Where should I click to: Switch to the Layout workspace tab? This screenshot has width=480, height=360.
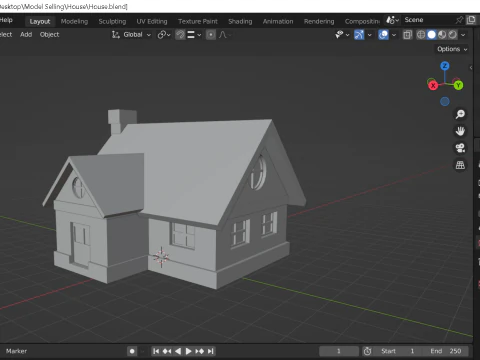tap(40, 21)
